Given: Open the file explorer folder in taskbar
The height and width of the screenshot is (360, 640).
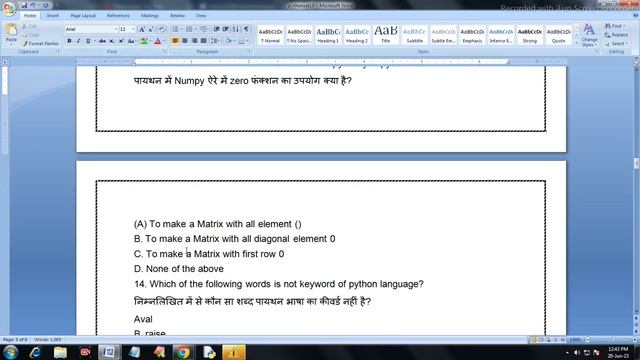Looking at the screenshot, I should 60,352.
